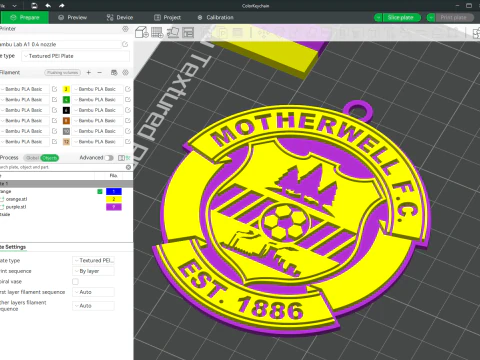Click the Print plate button
480x360 pixels.
(454, 18)
